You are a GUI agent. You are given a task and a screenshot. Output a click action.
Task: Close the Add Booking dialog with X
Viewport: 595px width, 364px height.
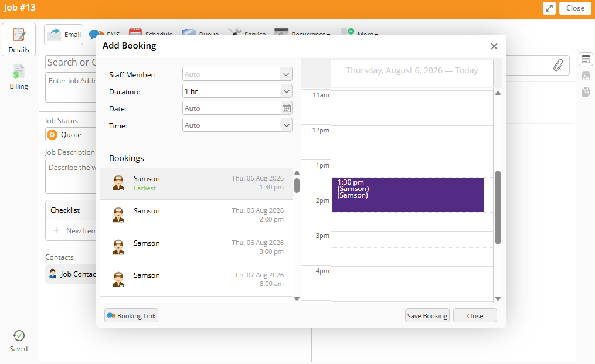[494, 46]
